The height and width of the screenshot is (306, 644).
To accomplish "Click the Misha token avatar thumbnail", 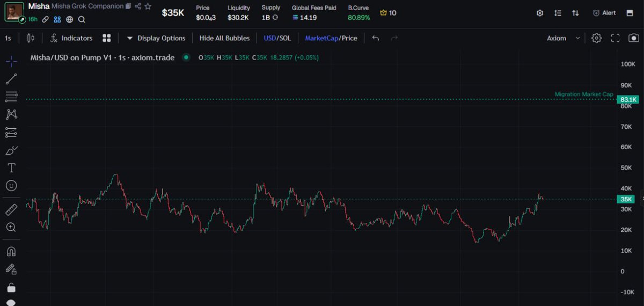I will (13, 11).
